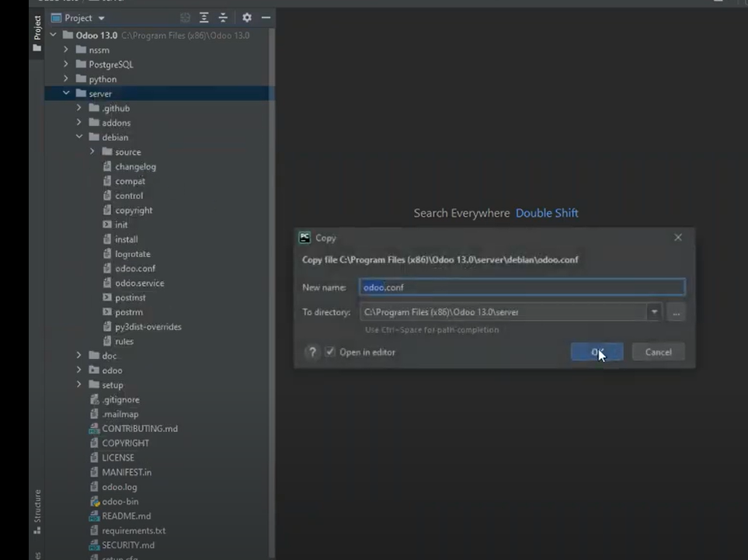Click browse directory ellipsis button
Image resolution: width=748 pixels, height=560 pixels.
pyautogui.click(x=676, y=312)
